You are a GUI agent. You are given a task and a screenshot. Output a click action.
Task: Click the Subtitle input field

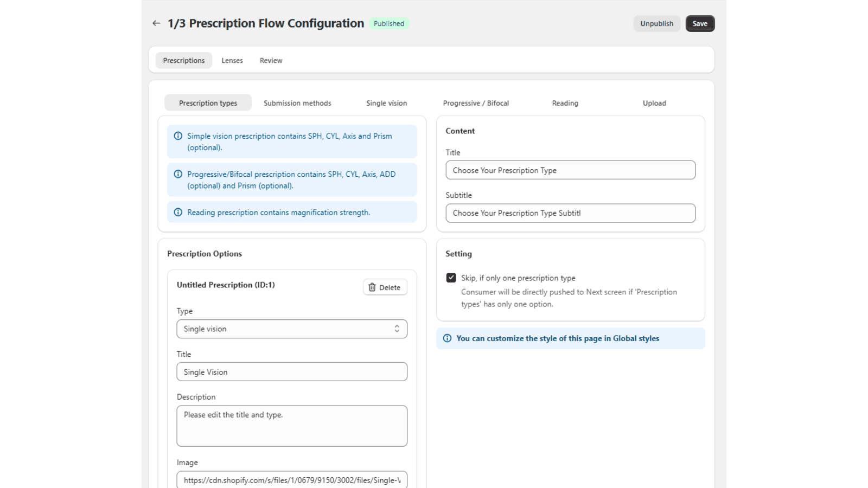coord(570,213)
